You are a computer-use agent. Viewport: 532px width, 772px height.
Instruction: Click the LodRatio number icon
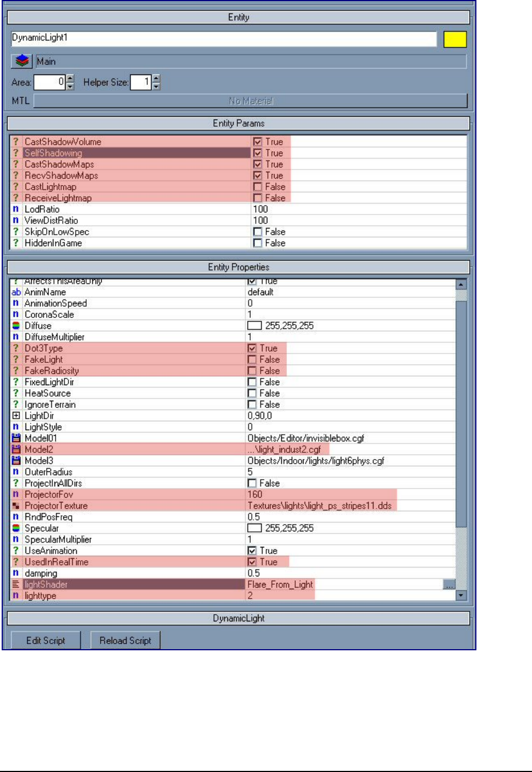point(16,209)
